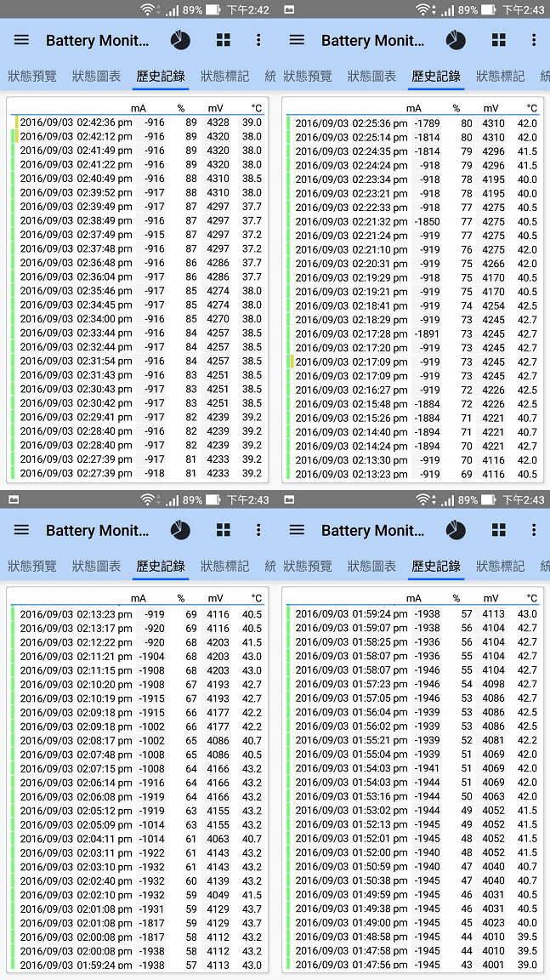Select log row 2016/09/03 02:34:00 pm
Viewport: 550px width, 980px height.
click(138, 319)
